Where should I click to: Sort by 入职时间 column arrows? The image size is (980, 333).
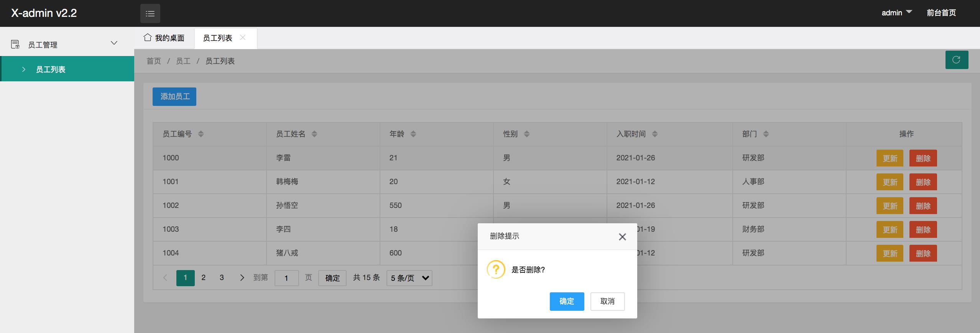[x=655, y=134]
